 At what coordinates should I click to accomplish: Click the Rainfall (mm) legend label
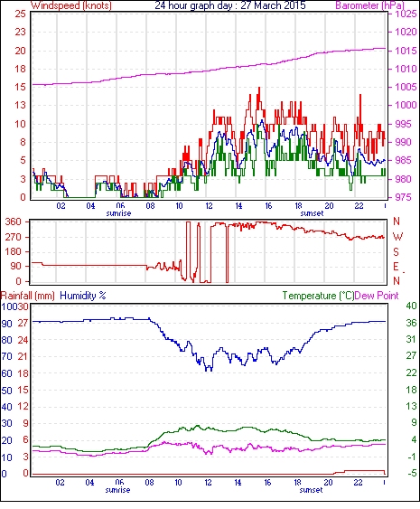click(28, 296)
